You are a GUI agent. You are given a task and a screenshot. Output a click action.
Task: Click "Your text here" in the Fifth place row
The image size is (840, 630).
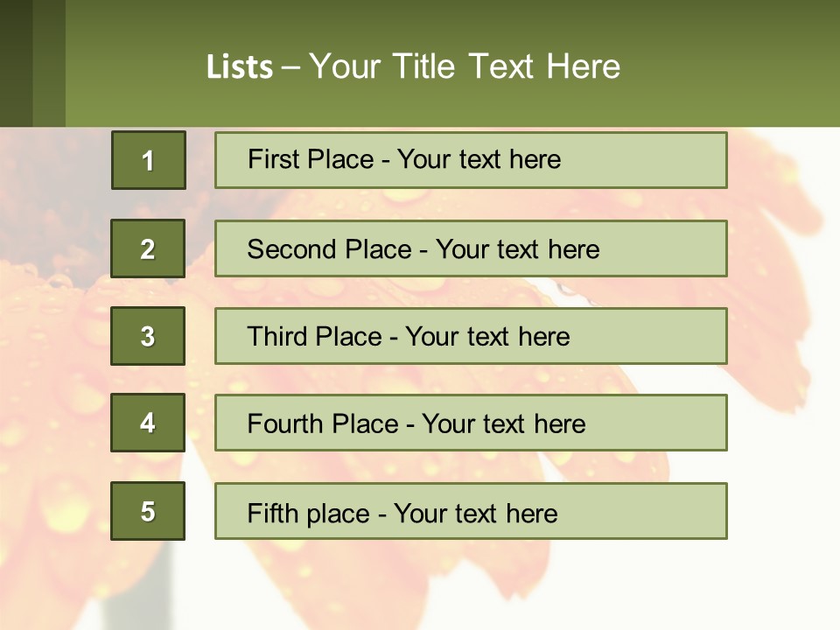click(x=475, y=513)
